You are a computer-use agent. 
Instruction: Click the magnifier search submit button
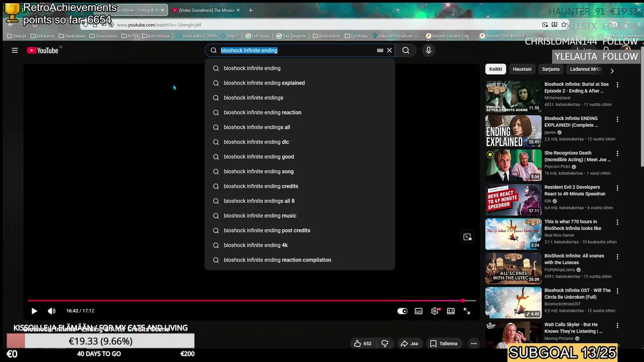coord(406,50)
